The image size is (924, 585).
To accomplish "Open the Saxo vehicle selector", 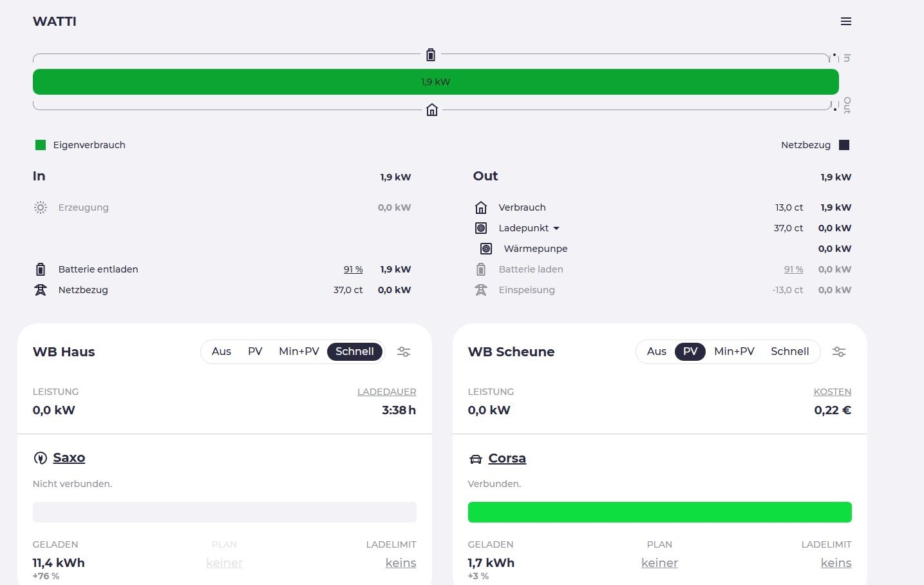I will [x=69, y=457].
